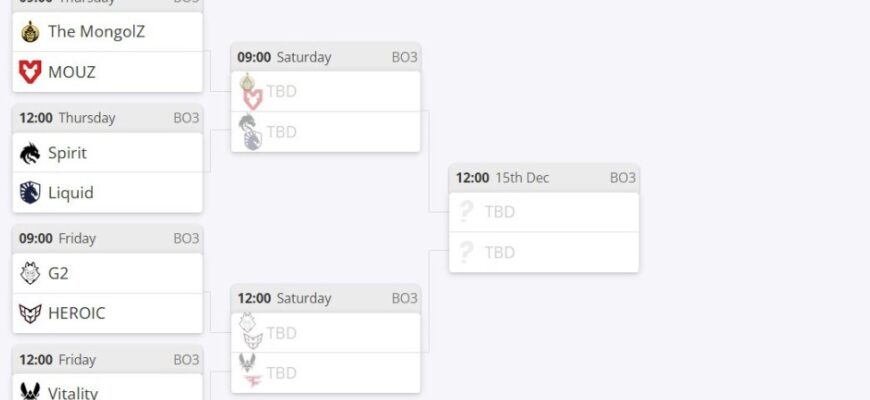
Task: Open the 12:00 Saturday semifinal header
Action: [x=325, y=298]
